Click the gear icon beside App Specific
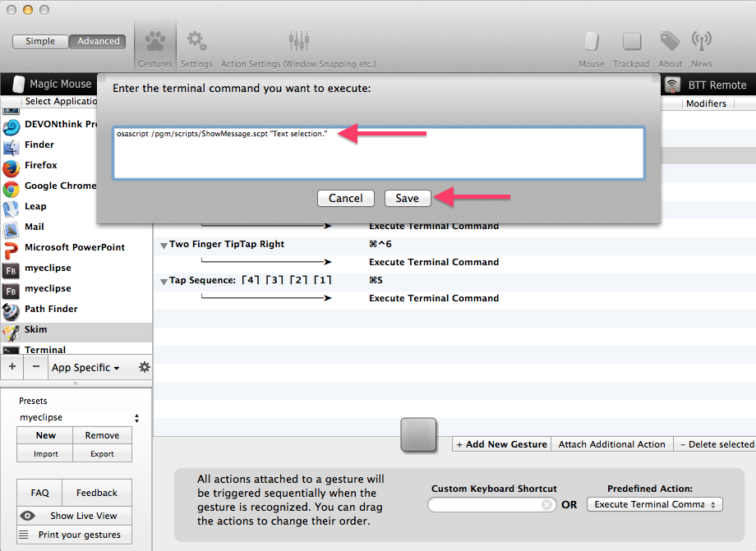The width and height of the screenshot is (756, 551). tap(145, 367)
